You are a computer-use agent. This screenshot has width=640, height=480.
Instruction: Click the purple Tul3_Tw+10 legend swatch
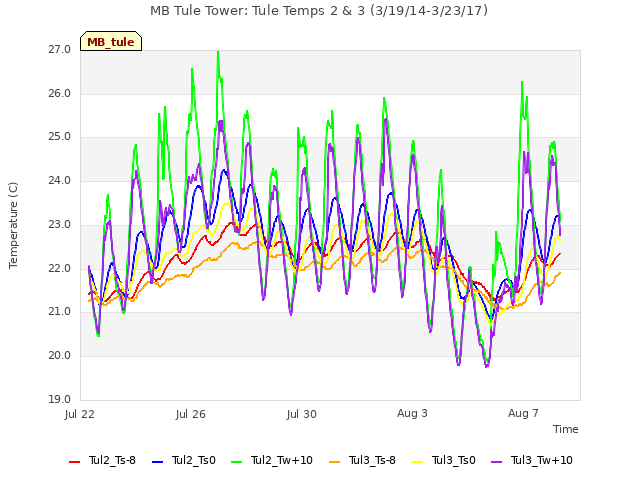click(x=496, y=462)
